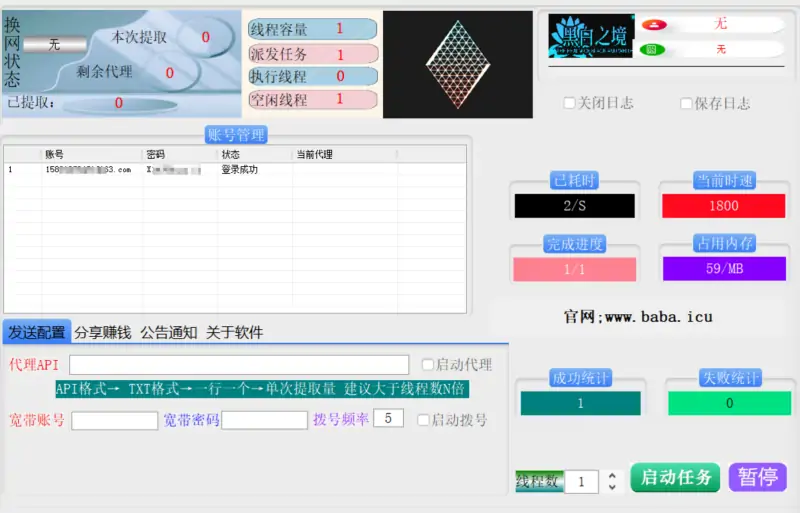This screenshot has width=800, height=513.
Task: Toggle the 启动拨号 dial-up checkbox
Action: [x=423, y=420]
